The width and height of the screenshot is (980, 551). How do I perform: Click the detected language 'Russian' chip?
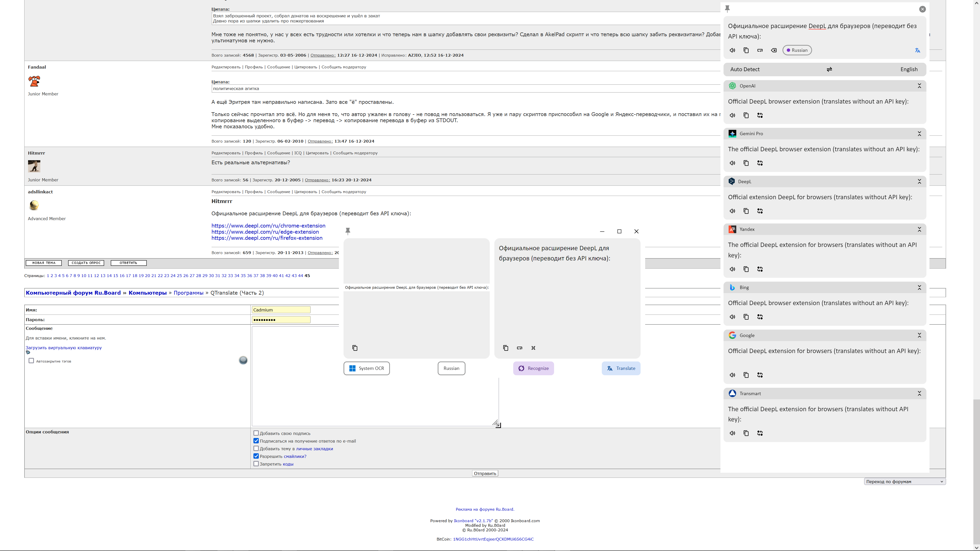tap(797, 50)
